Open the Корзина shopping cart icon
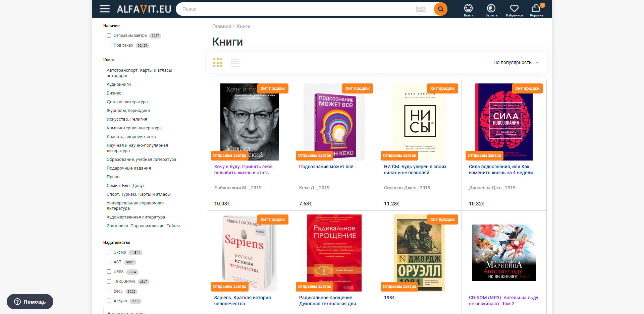Screen dimensions: 644x314 coord(536,10)
